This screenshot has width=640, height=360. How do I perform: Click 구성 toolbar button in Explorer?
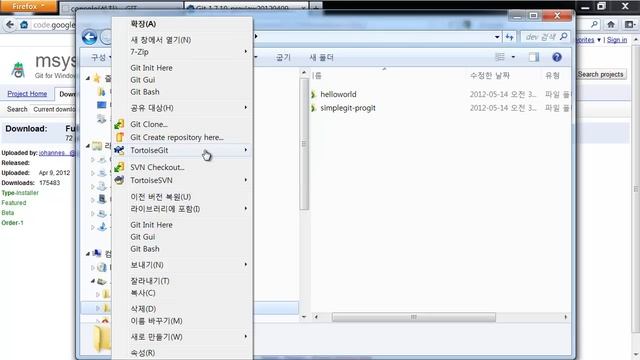(100, 58)
